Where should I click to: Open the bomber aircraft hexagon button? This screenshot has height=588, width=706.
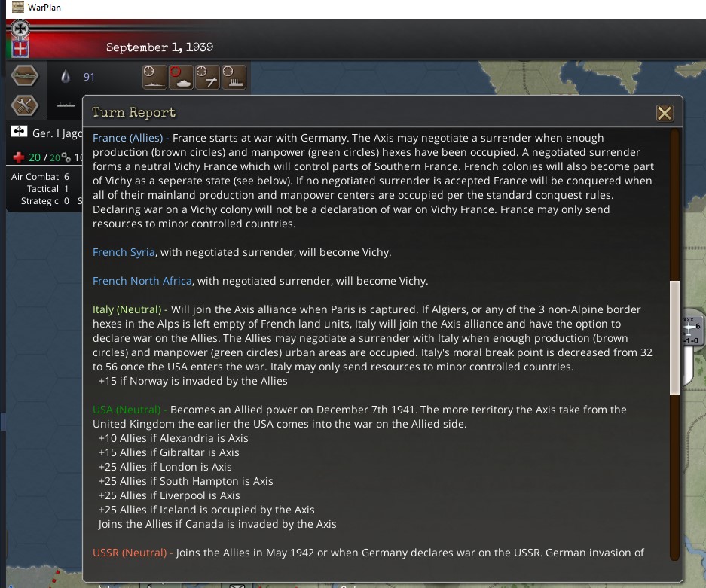[x=25, y=75]
